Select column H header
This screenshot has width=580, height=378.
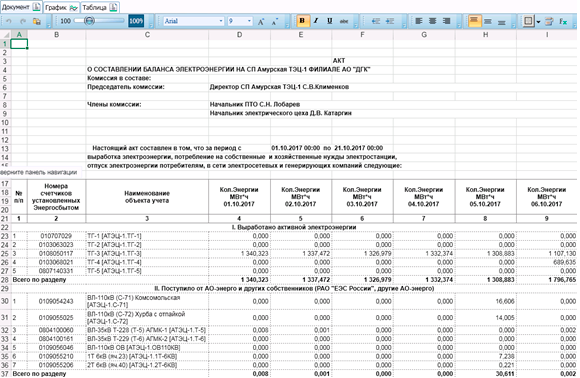pos(485,35)
